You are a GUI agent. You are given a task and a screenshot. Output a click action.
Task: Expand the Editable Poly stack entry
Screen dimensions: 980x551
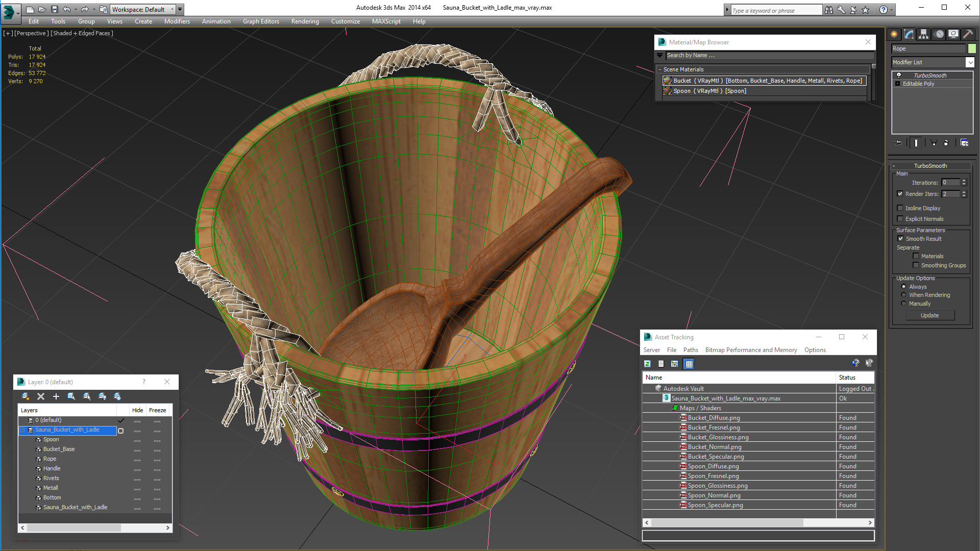[897, 84]
